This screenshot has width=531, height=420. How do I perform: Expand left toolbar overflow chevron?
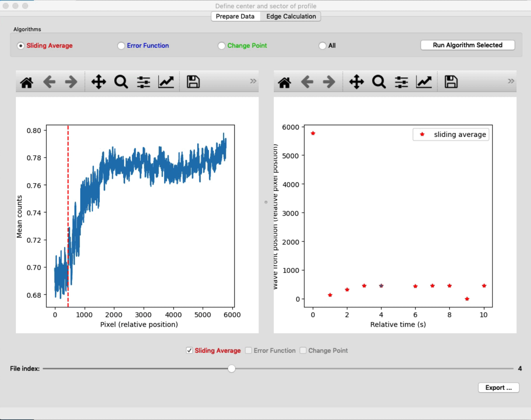(x=253, y=81)
